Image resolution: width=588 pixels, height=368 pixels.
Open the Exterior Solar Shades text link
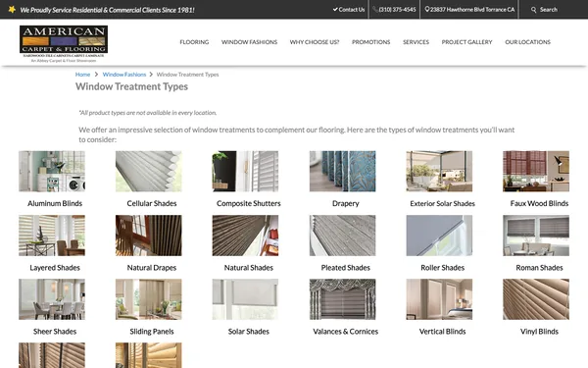click(x=443, y=203)
